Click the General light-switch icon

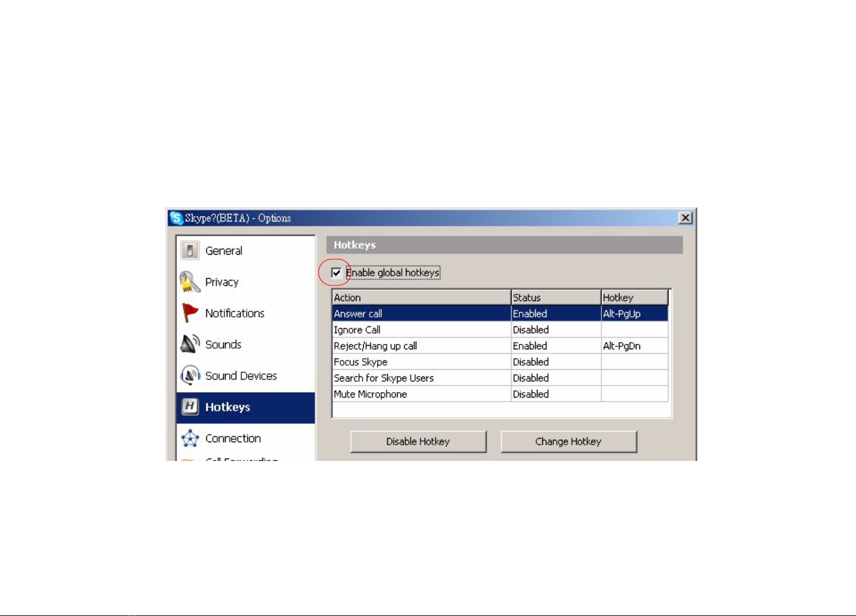point(190,250)
